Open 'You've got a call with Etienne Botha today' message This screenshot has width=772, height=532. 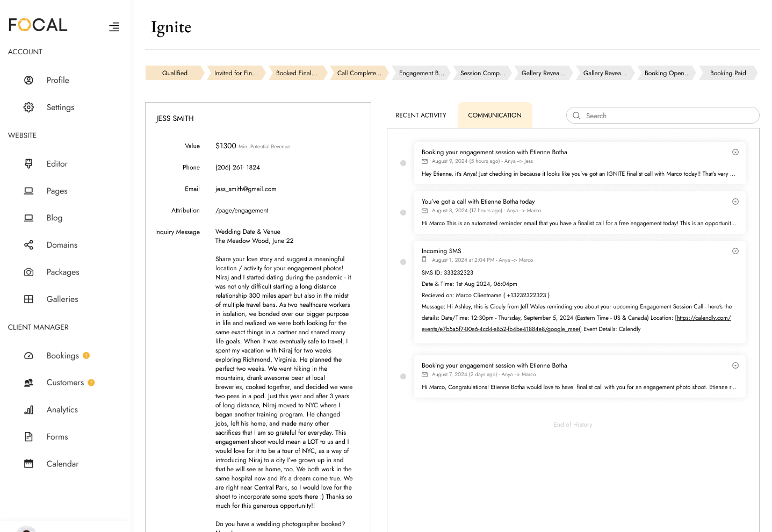click(580, 212)
